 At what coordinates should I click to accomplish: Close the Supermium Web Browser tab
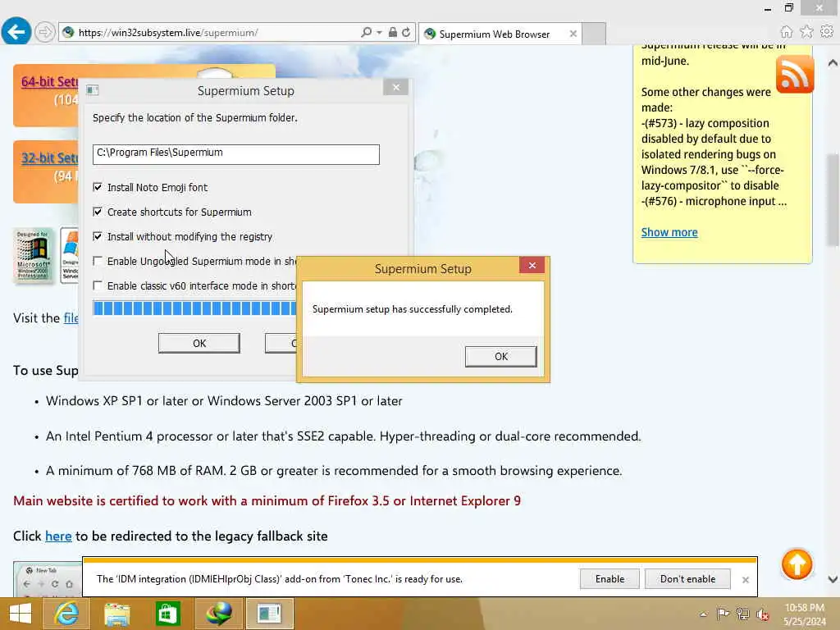[573, 34]
